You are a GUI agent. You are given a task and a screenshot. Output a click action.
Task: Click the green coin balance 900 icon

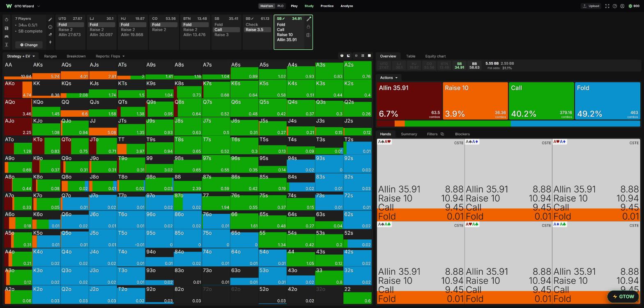tap(630, 6)
